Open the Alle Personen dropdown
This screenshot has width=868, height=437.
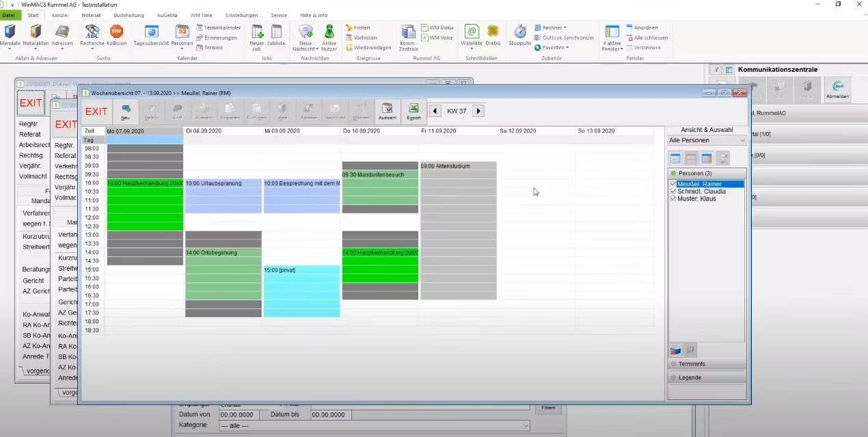click(x=707, y=140)
